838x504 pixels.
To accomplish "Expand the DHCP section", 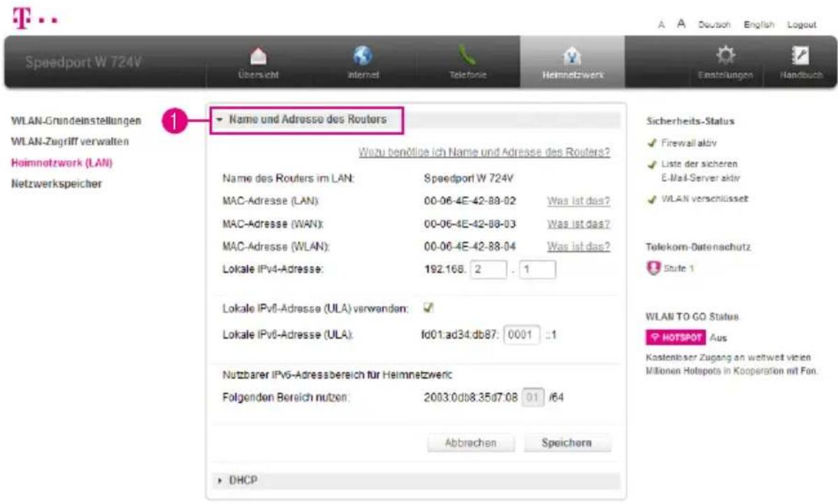I will pos(415,480).
